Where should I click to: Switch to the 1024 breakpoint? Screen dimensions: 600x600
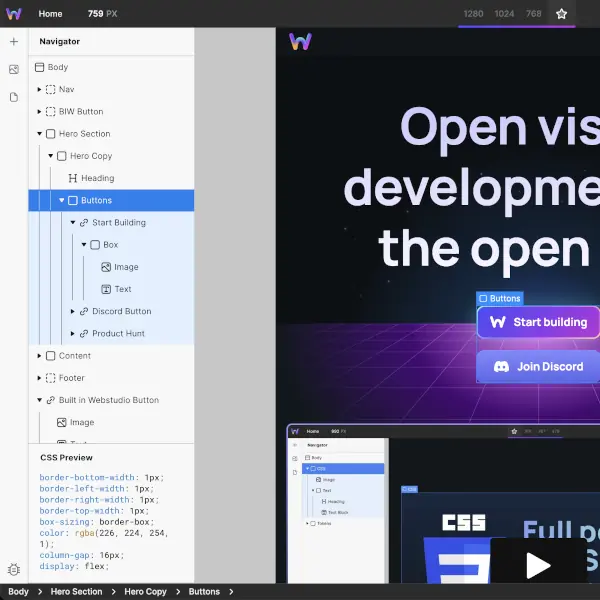coord(504,14)
